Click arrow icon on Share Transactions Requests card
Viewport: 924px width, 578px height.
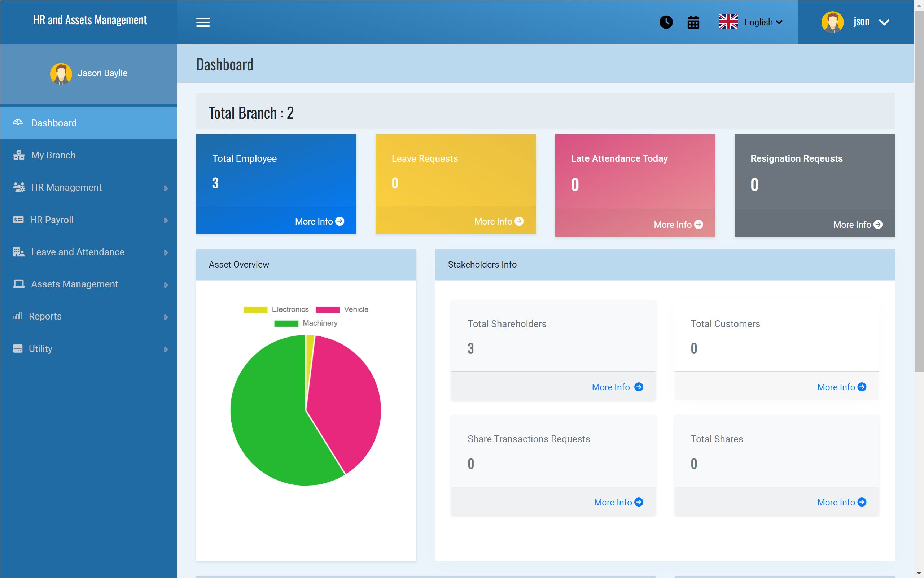(x=638, y=502)
